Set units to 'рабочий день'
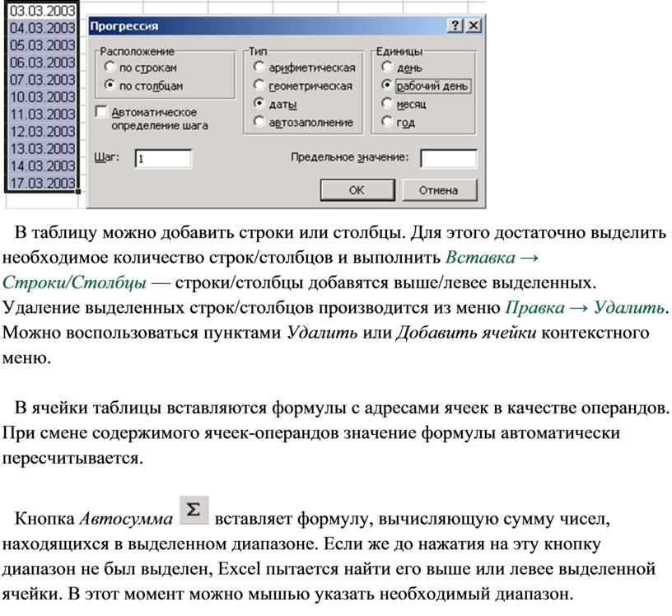672x616 pixels. (x=386, y=86)
